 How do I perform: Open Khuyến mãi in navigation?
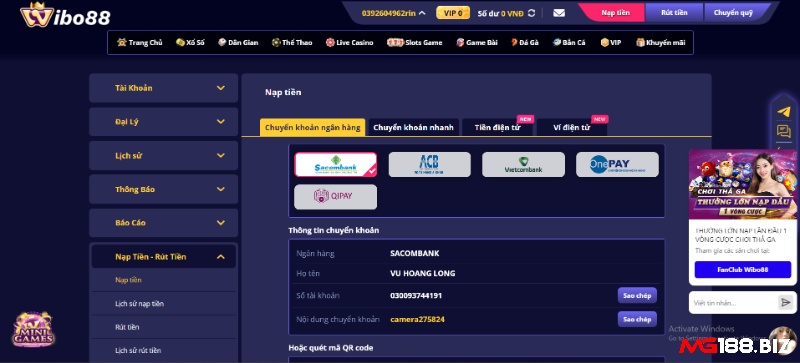[x=660, y=42]
